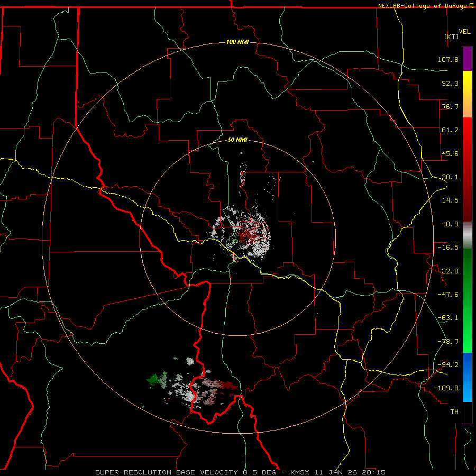Pick the dark TH segment of the color bar

click(x=467, y=412)
